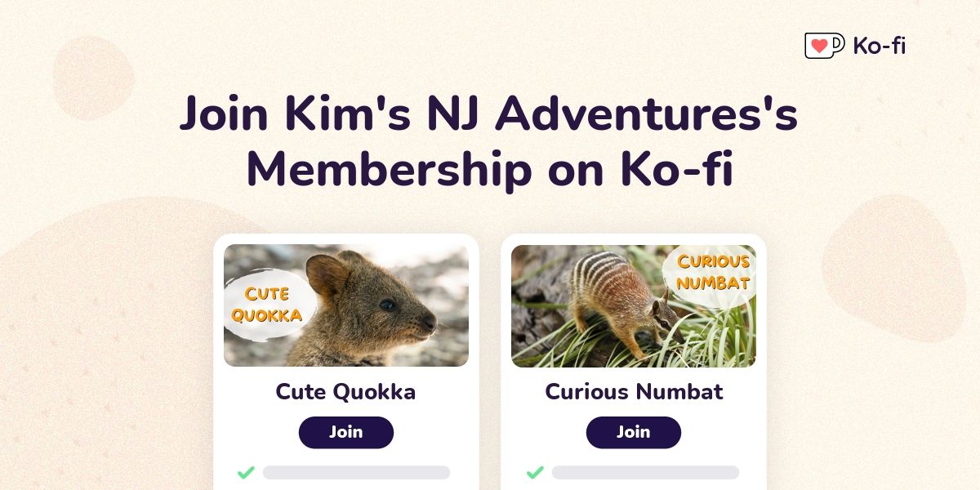Open the quokka photo thumbnail

coord(346,305)
